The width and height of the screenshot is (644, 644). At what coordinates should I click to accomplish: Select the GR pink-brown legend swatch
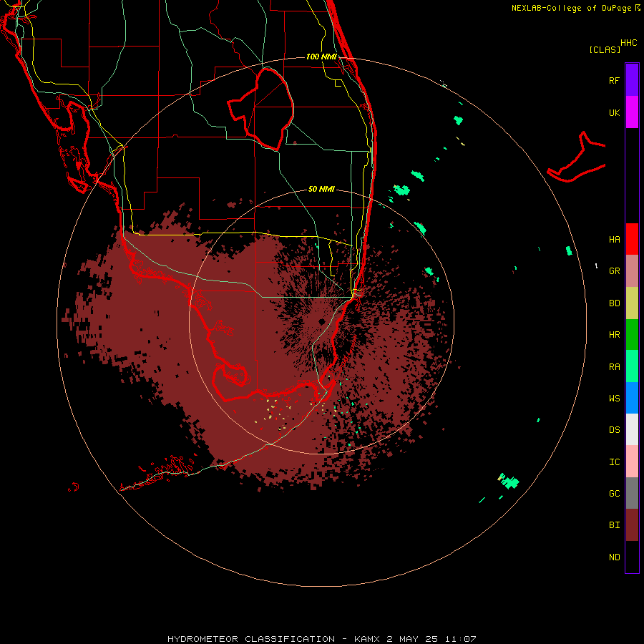tap(632, 271)
